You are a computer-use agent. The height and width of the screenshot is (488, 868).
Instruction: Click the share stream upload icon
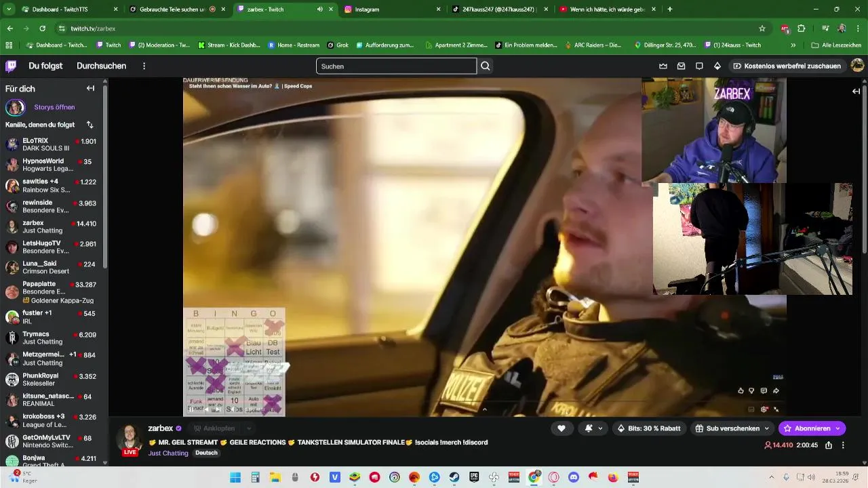pos(827,445)
